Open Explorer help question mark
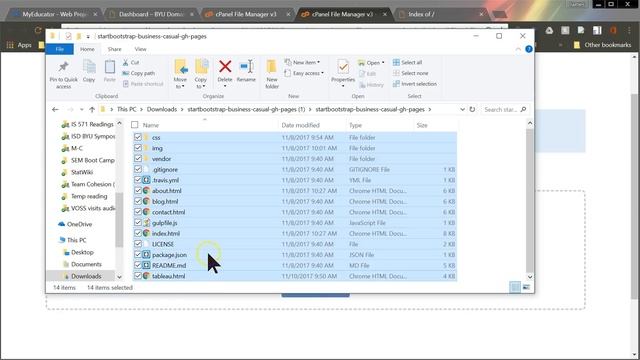Image resolution: width=640 pixels, height=360 pixels. click(x=529, y=49)
